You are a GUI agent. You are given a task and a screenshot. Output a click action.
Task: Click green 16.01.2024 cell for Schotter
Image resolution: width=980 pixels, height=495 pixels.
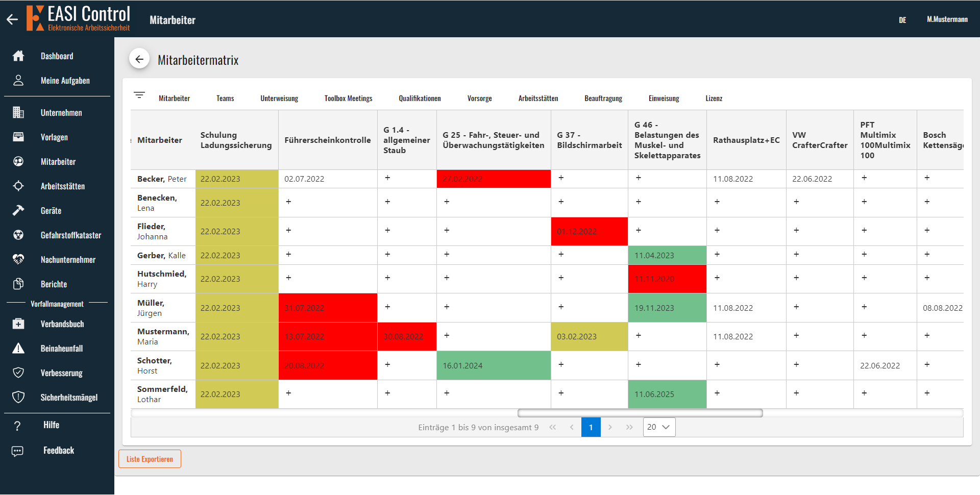click(x=493, y=366)
